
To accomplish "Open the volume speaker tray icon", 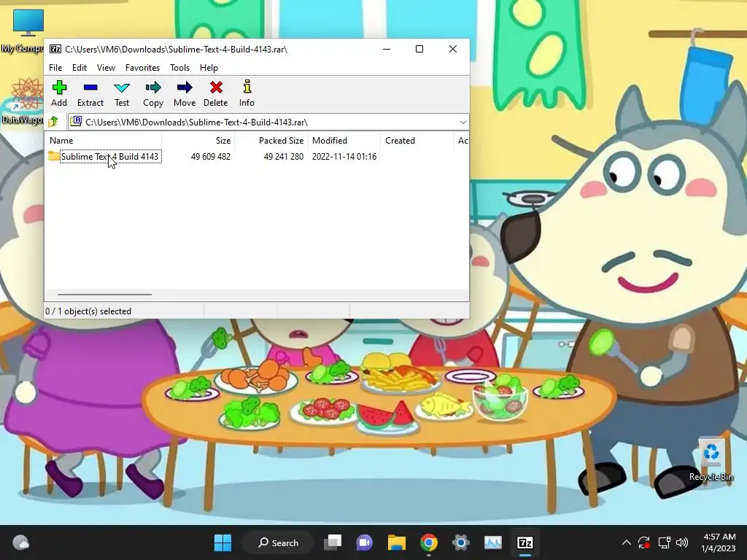I will tap(682, 542).
